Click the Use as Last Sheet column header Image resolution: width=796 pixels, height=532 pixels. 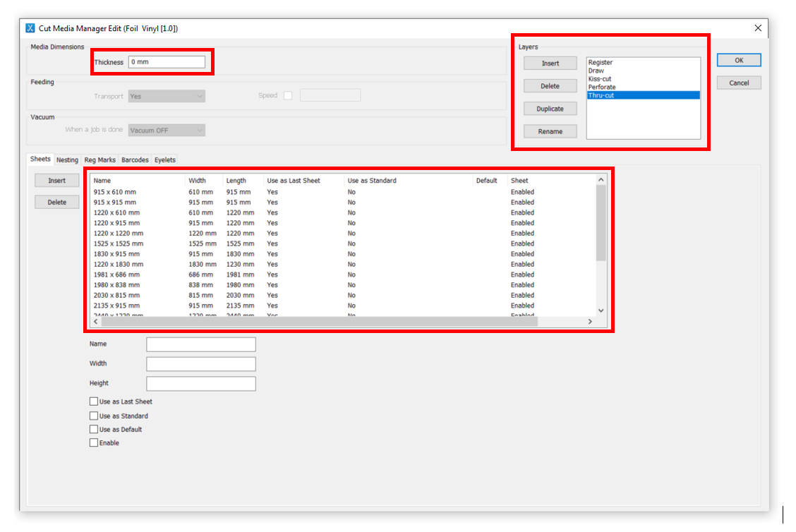304,181
